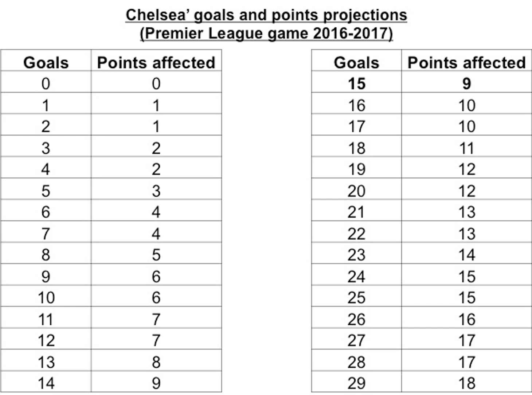Select the Goals cell showing 29
Screen dimensions: 532x395
pos(356,383)
